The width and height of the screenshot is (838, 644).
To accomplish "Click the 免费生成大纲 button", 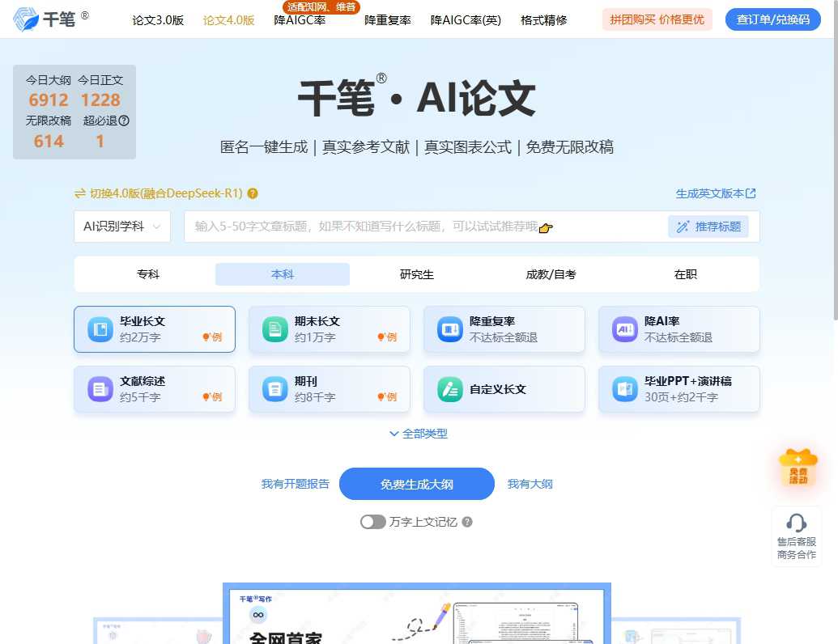I will tap(416, 483).
